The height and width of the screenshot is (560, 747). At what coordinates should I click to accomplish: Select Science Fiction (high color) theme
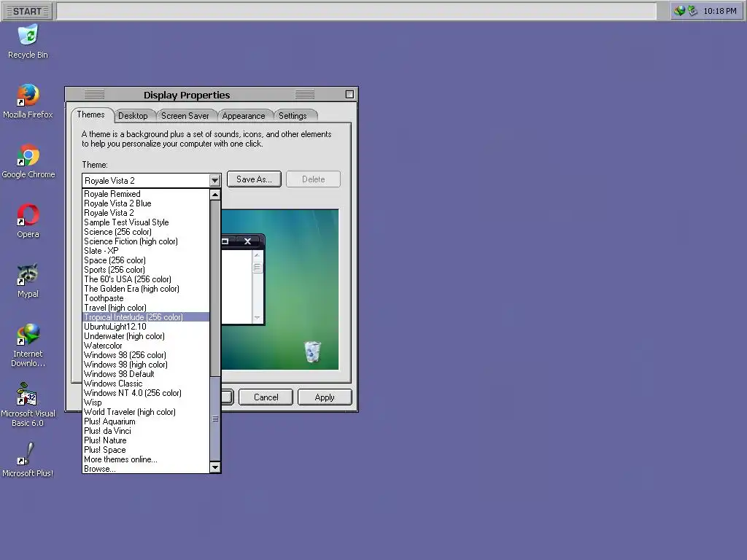146,241
